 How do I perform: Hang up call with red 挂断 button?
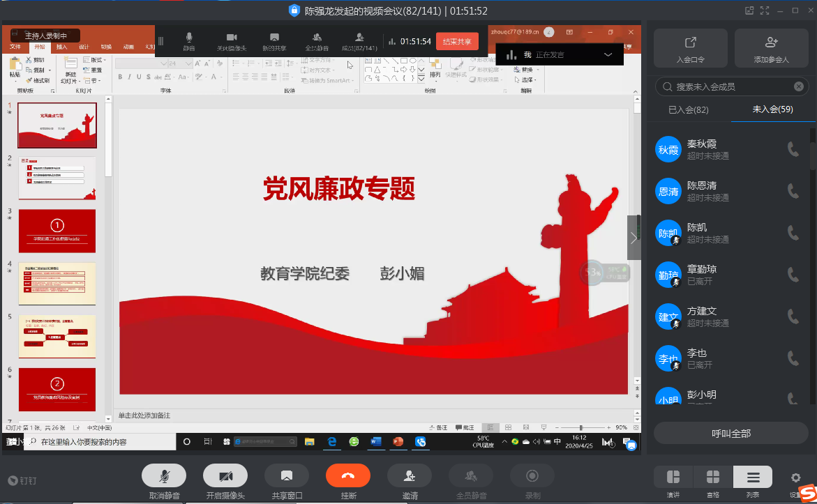347,475
